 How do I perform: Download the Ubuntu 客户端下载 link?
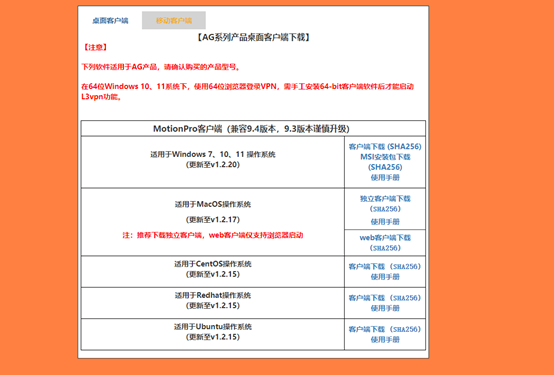click(366, 329)
